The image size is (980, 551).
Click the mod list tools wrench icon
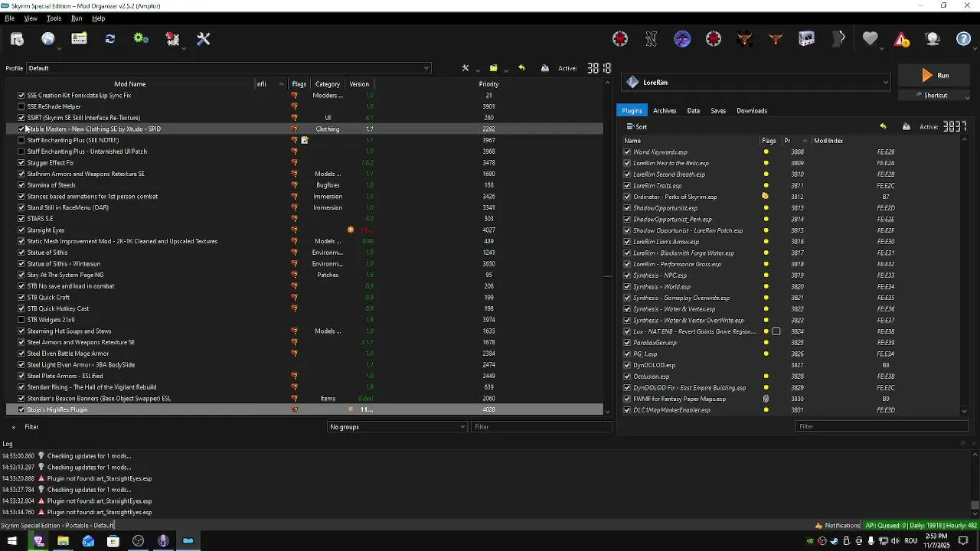tap(465, 68)
